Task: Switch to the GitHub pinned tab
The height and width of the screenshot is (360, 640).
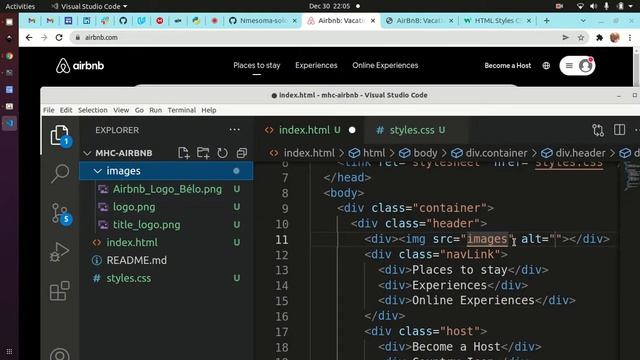Action: [123, 20]
